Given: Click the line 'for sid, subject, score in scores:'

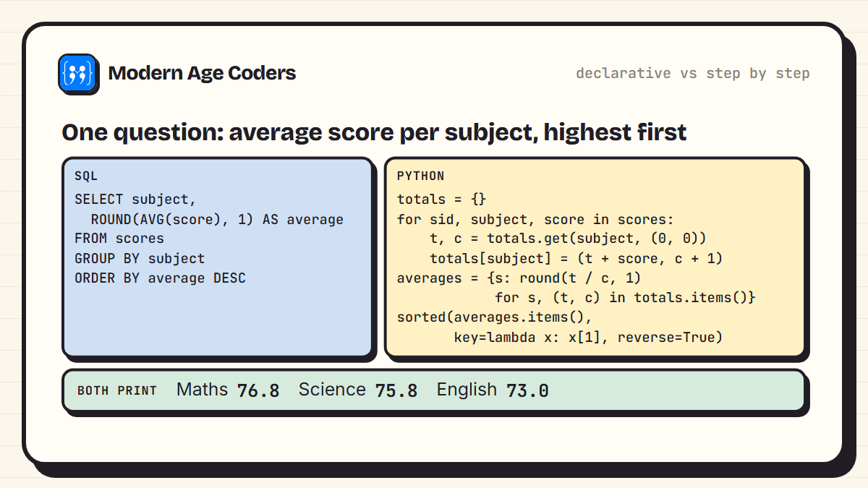Looking at the screenshot, I should click(x=535, y=219).
